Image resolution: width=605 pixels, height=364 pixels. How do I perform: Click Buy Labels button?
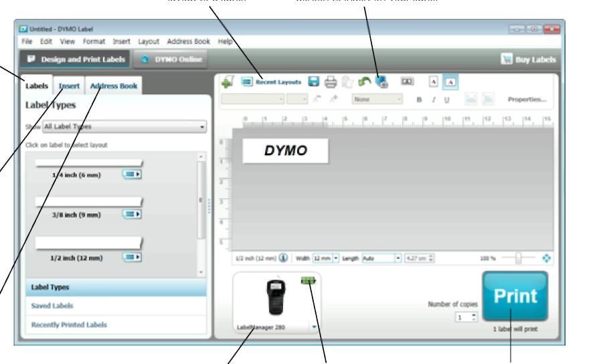coord(528,60)
